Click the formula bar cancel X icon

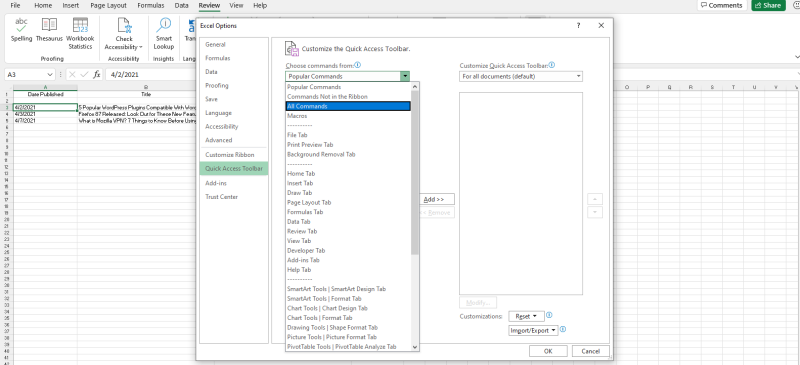click(x=72, y=75)
